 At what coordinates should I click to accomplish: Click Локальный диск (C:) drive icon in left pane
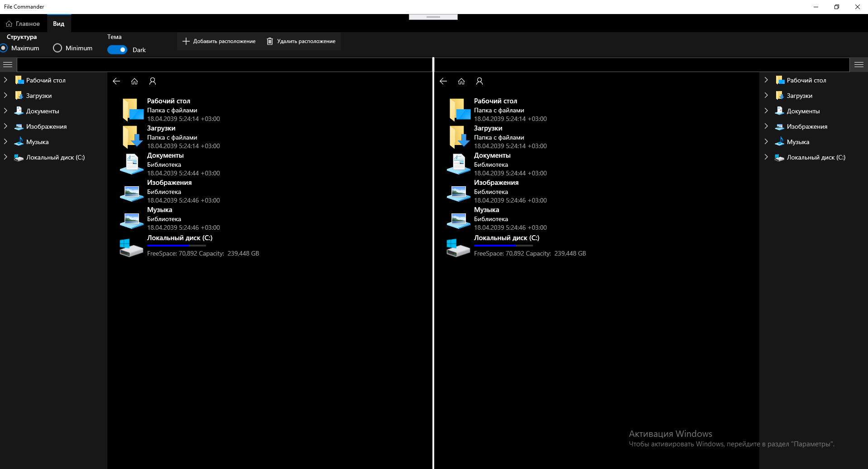click(131, 247)
